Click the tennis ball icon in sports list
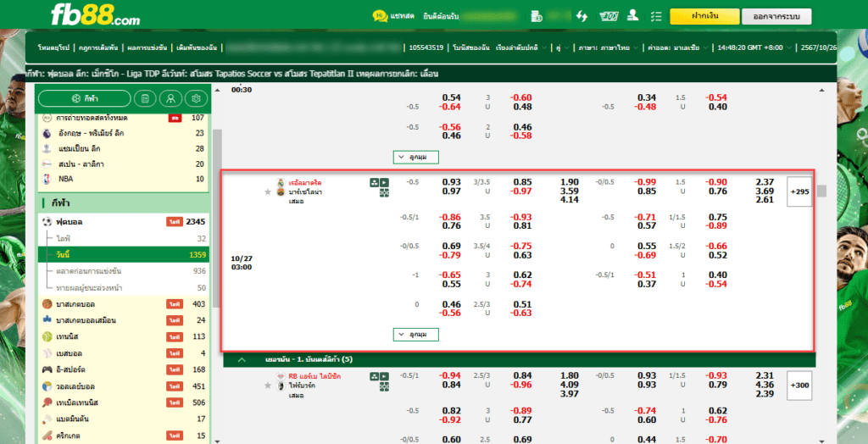 pyautogui.click(x=47, y=336)
